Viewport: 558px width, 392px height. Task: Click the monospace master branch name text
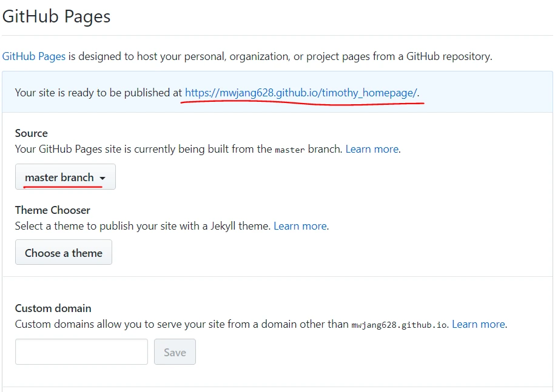pyautogui.click(x=289, y=150)
